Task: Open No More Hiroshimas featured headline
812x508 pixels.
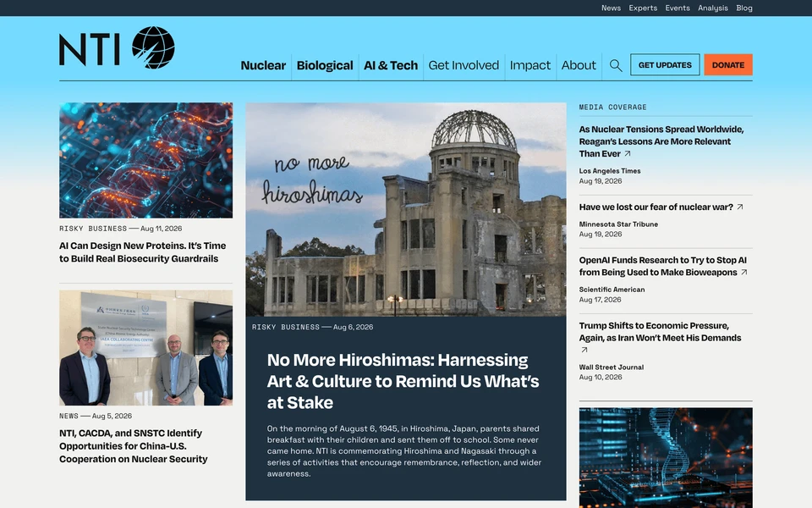Action: coord(403,381)
